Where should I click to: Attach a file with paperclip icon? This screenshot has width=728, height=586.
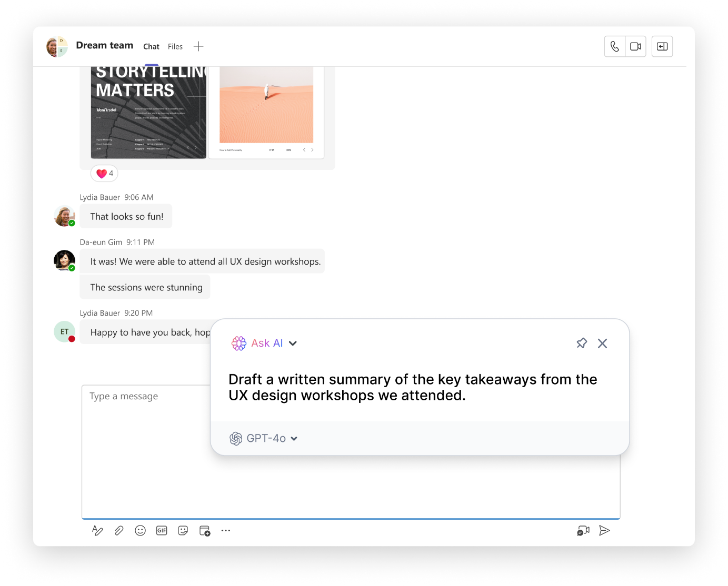click(x=119, y=530)
